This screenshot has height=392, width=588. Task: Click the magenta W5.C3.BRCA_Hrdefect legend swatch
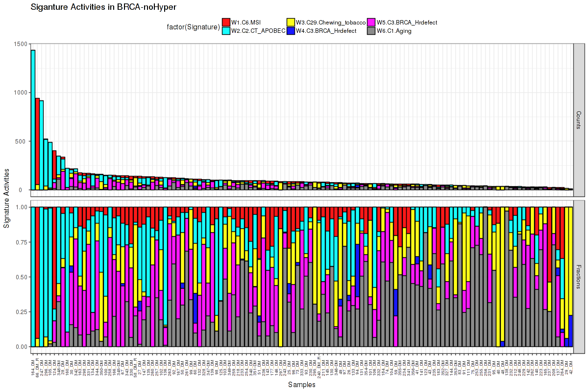click(371, 22)
